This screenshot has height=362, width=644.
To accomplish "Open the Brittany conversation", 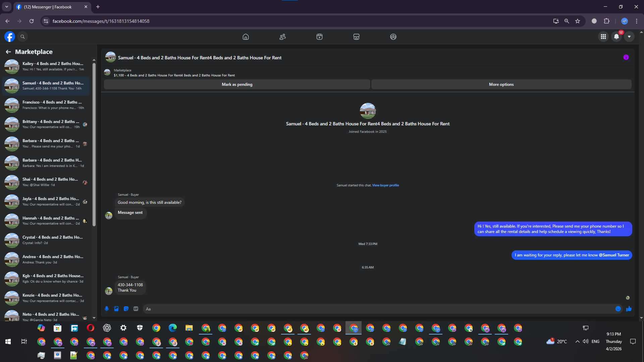I will 46,124.
